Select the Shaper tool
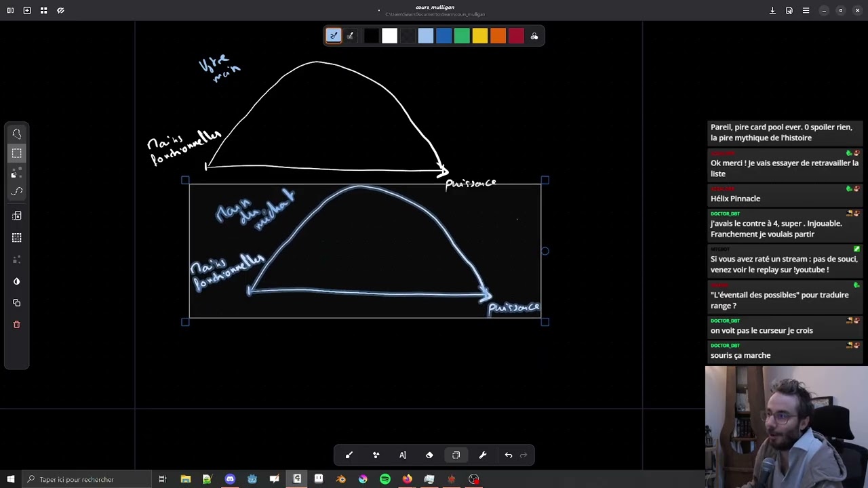Viewport: 868px width, 488px height. tap(376, 455)
